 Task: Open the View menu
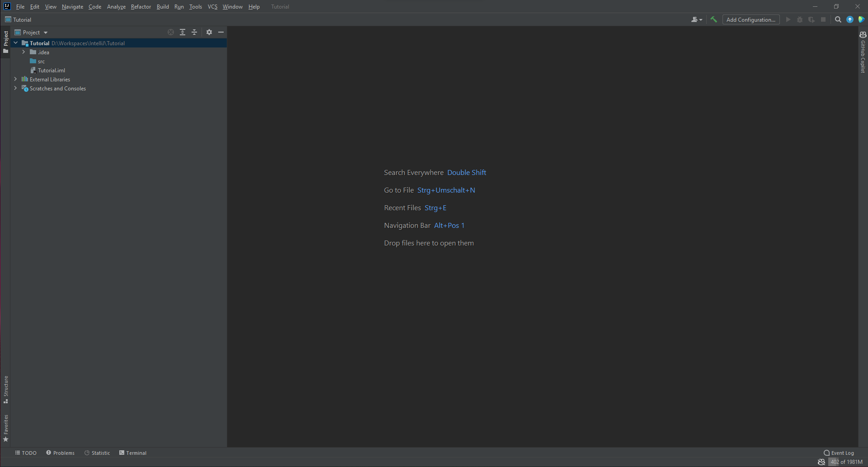[51, 7]
